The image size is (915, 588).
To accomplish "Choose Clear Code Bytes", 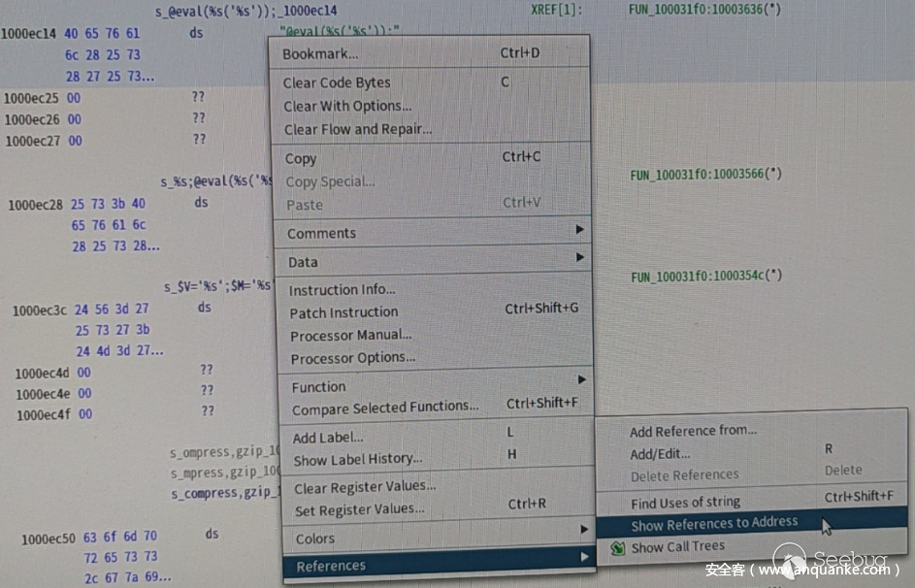I will click(336, 82).
